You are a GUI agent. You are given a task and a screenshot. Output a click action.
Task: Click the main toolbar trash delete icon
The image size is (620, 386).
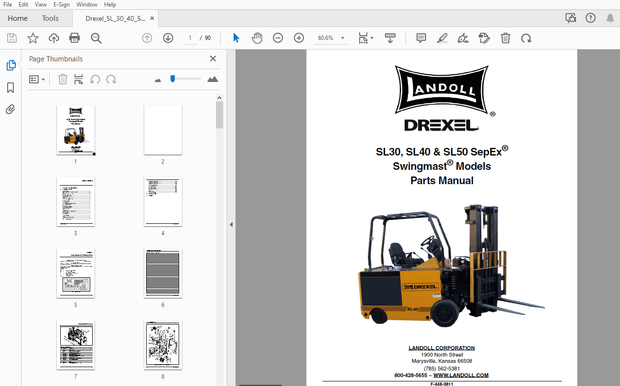[505, 38]
